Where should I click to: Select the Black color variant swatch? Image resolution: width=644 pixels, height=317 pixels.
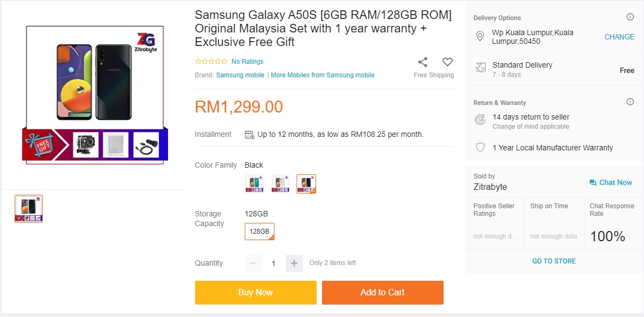(x=306, y=184)
